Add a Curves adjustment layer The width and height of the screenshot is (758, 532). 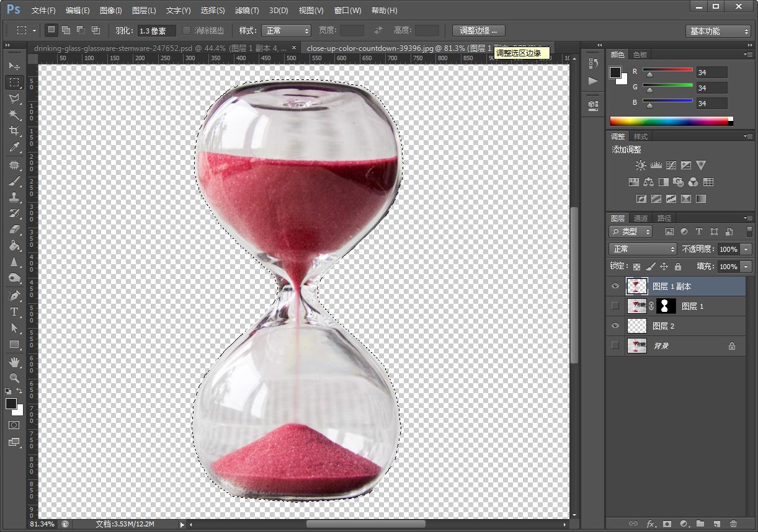(x=671, y=165)
